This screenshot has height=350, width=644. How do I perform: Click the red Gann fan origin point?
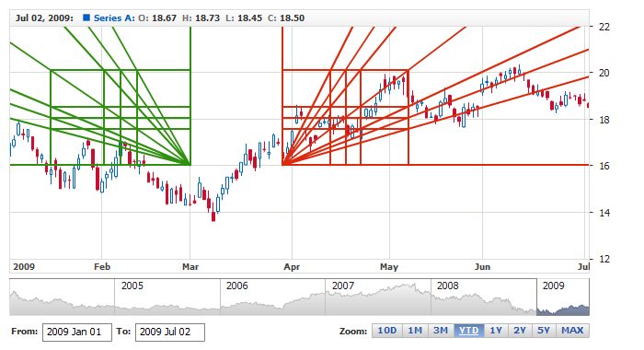pos(282,165)
